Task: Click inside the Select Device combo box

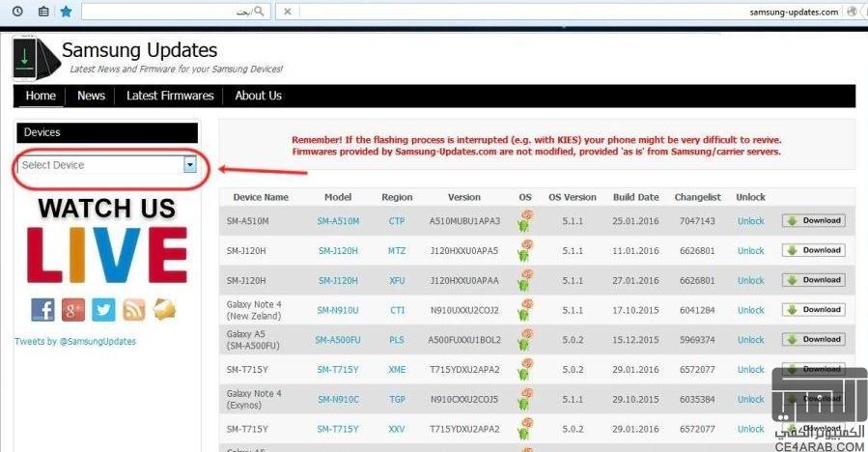Action: [107, 164]
